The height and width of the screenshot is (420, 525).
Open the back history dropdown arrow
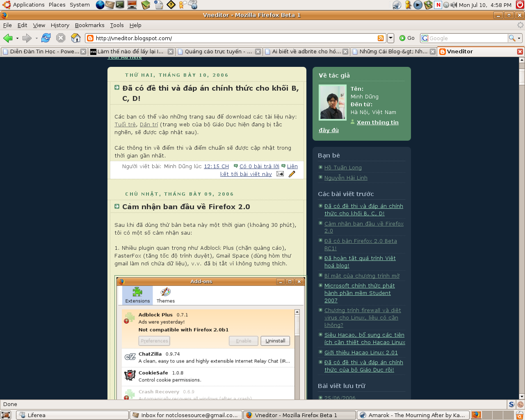coord(17,39)
